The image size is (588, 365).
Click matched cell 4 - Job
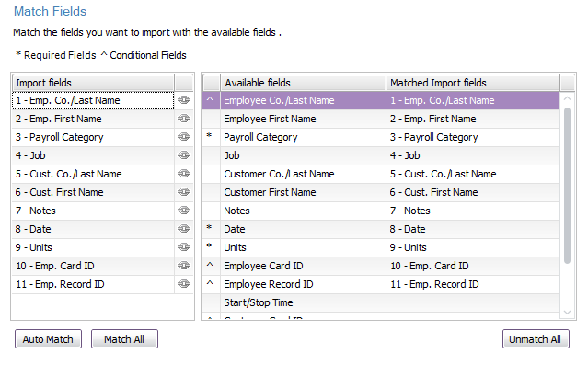(473, 155)
